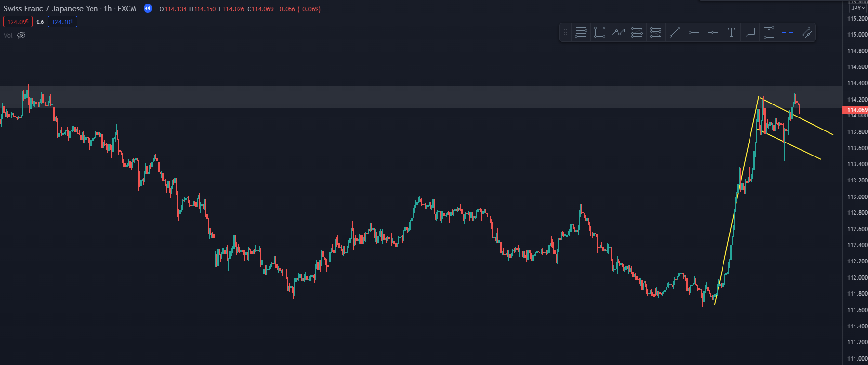Image resolution: width=868 pixels, height=365 pixels.
Task: Click the red sell price 124.095 button
Action: [x=18, y=22]
